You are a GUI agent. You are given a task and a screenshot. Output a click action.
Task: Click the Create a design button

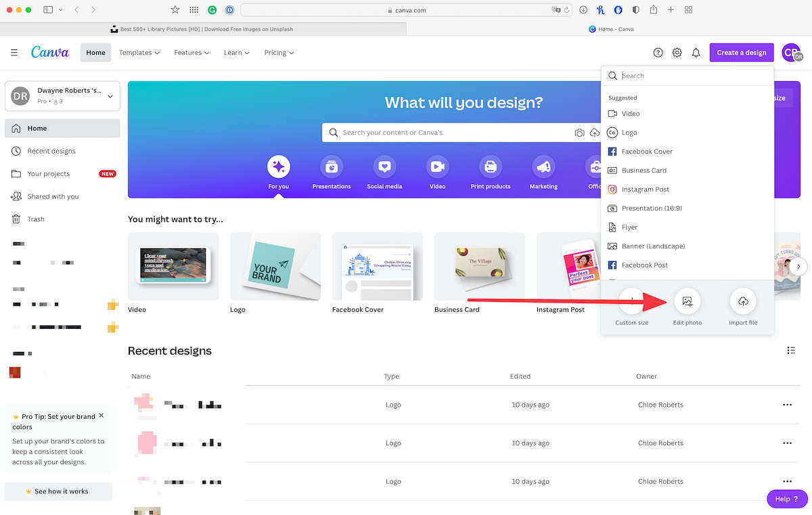tap(742, 53)
